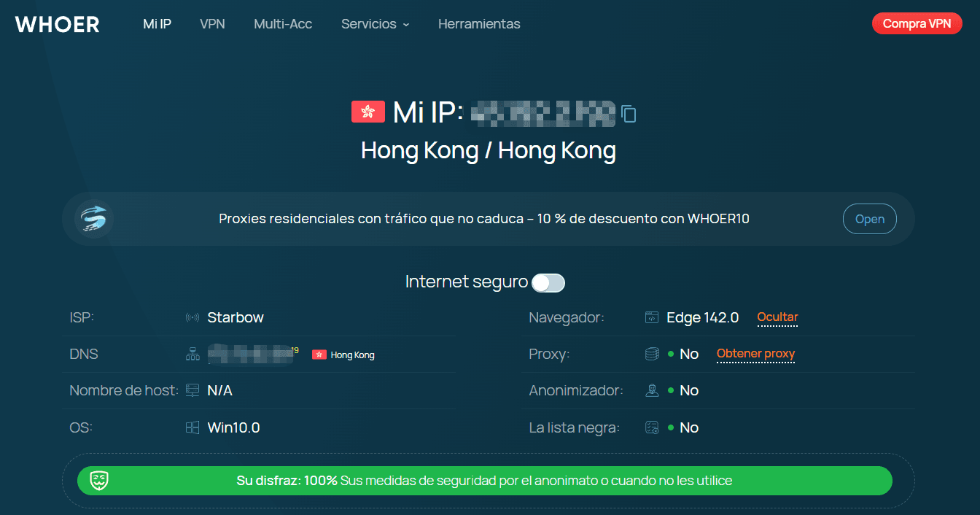The width and height of the screenshot is (980, 515).
Task: Click the mask shield icon in green bar
Action: pyautogui.click(x=99, y=481)
